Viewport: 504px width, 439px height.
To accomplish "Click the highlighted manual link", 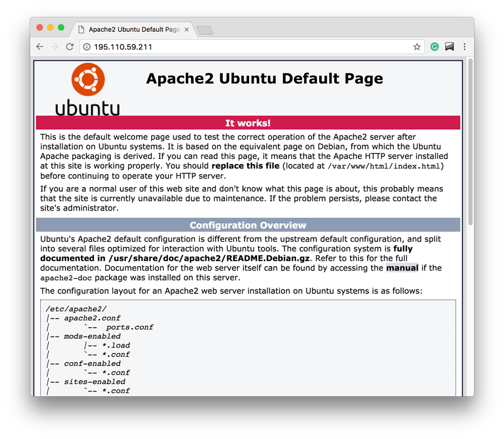I will click(x=401, y=268).
